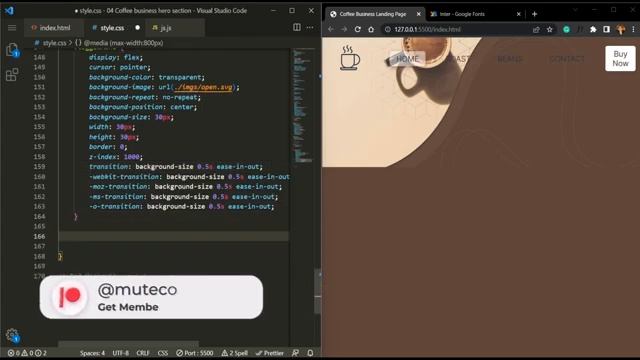
Task: Change the encoding via UTF-8
Action: click(x=120, y=353)
